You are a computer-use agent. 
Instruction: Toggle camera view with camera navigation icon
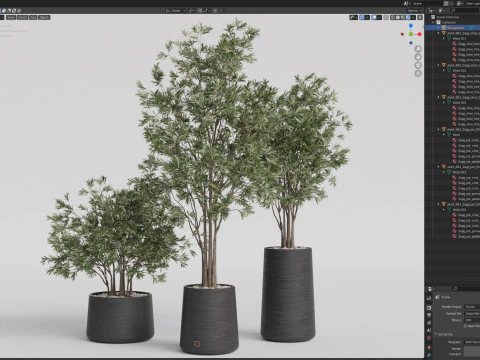(418, 65)
